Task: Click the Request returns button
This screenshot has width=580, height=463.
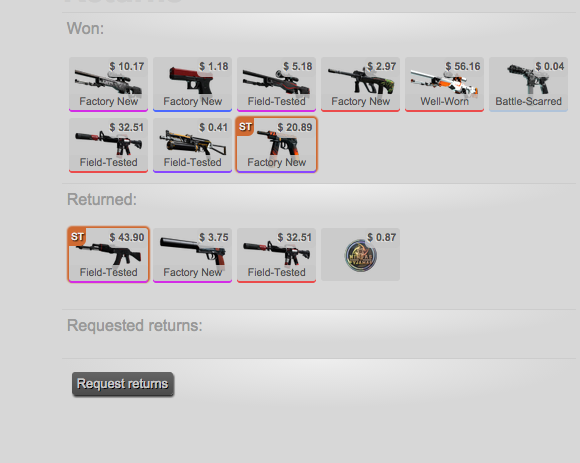Action: 123,384
